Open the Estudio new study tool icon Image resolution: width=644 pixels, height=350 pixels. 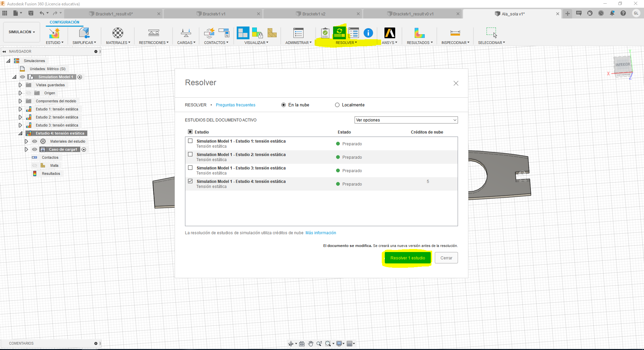coord(54,33)
